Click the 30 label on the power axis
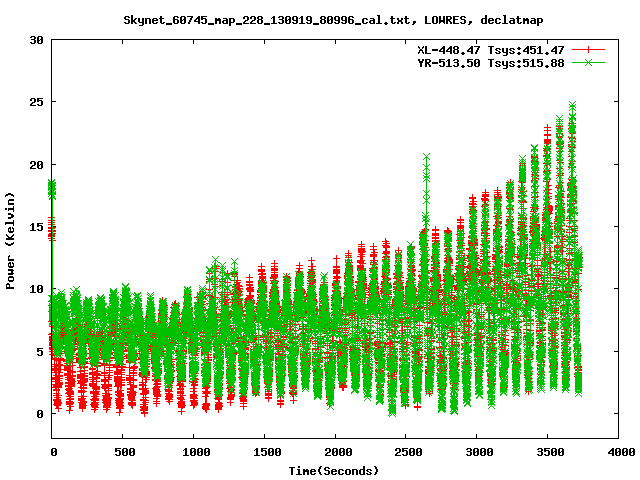This screenshot has width=640, height=480. [x=37, y=40]
